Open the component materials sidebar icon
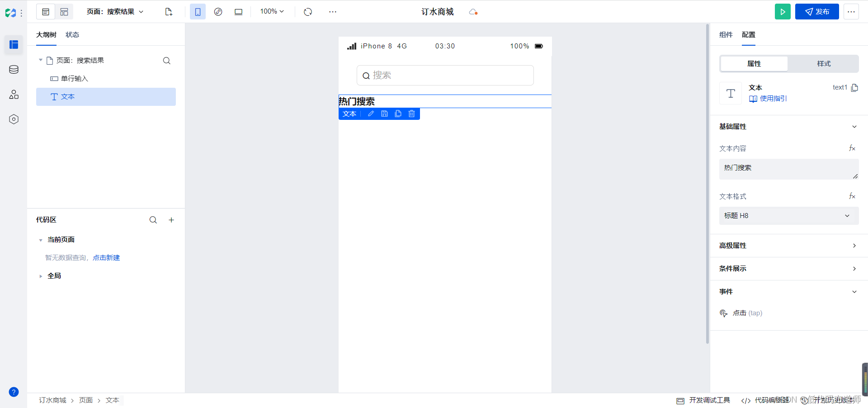Viewport: 868px width, 408px height. click(x=14, y=94)
